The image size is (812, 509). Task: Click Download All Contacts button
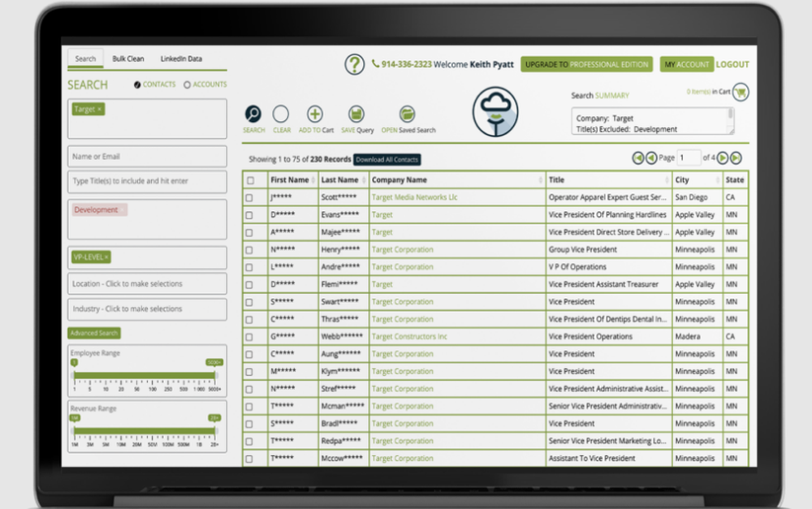(x=387, y=159)
